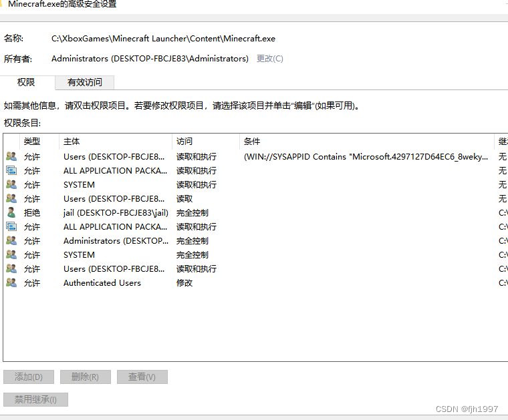Click the 更改(C) owner link
This screenshot has height=420, width=508.
[270, 59]
